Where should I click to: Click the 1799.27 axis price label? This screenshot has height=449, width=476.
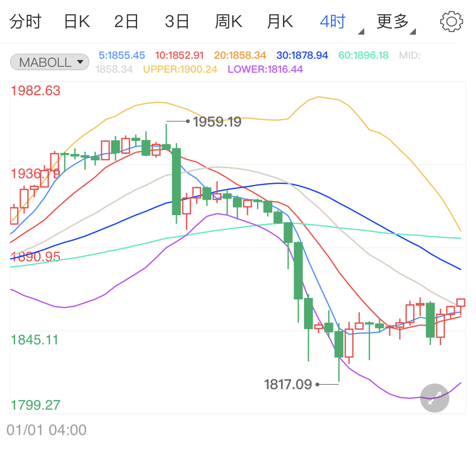click(x=36, y=405)
